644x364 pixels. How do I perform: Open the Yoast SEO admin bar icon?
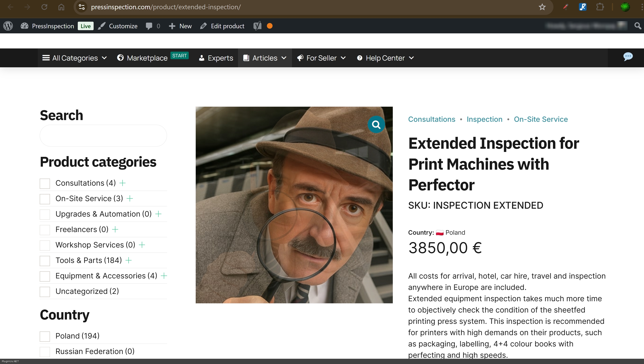pyautogui.click(x=257, y=26)
